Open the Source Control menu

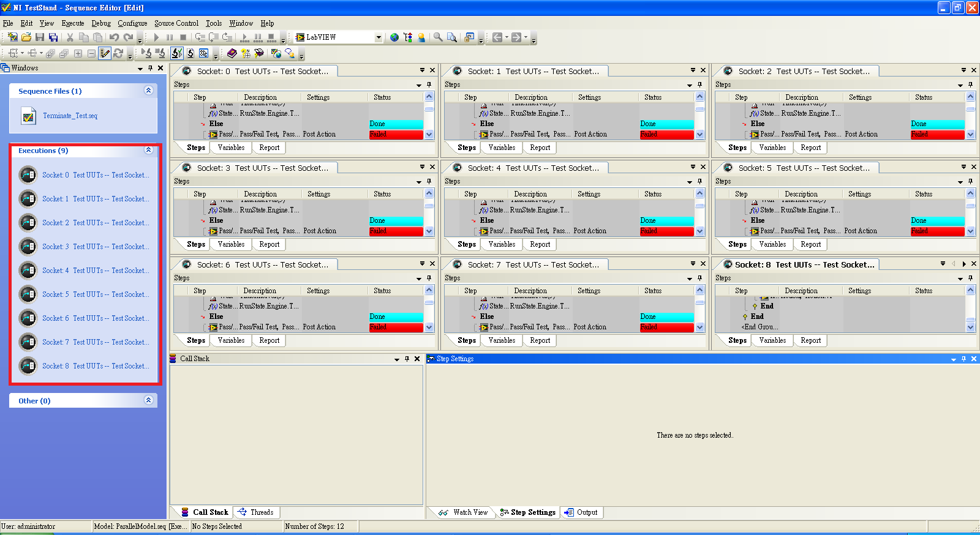tap(176, 23)
